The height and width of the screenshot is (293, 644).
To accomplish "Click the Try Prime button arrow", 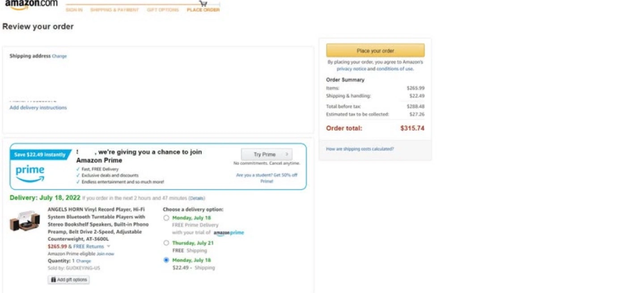I will coord(287,155).
